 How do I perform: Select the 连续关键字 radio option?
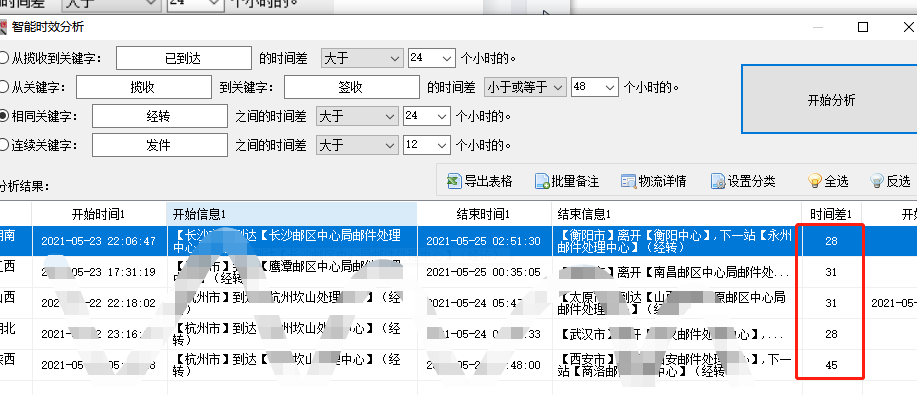coord(4,145)
